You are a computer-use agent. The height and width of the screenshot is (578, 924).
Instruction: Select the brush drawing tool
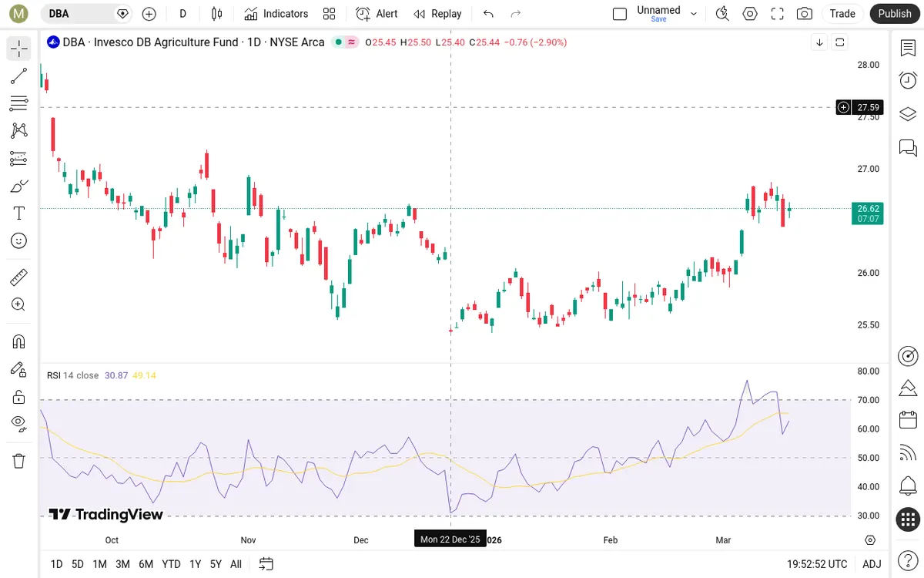(x=19, y=186)
